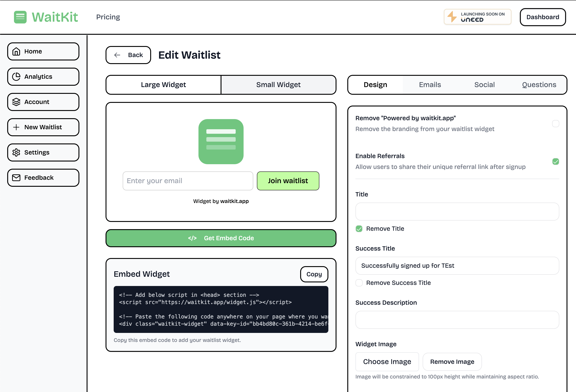Click the Success Title input field
Image resolution: width=576 pixels, height=392 pixels.
coord(457,266)
